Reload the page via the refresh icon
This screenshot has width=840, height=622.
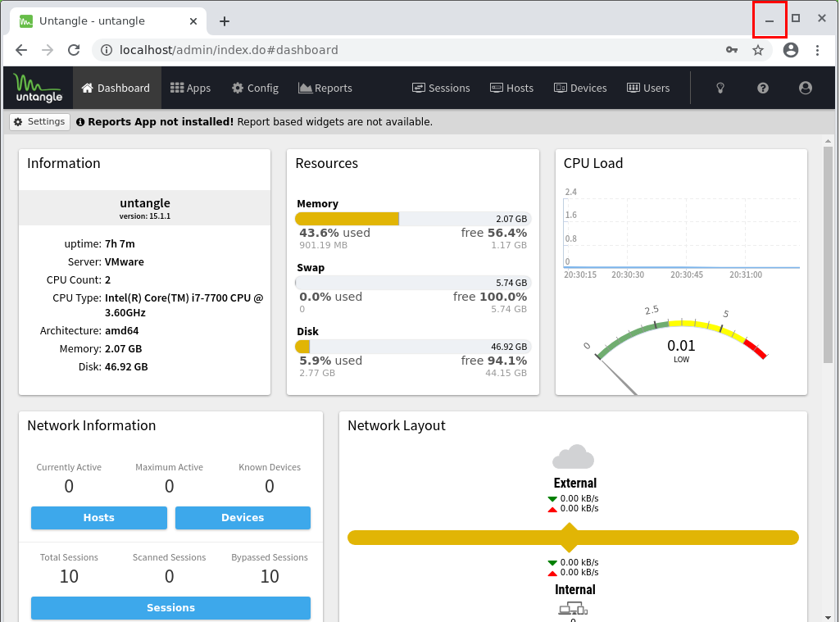point(74,50)
